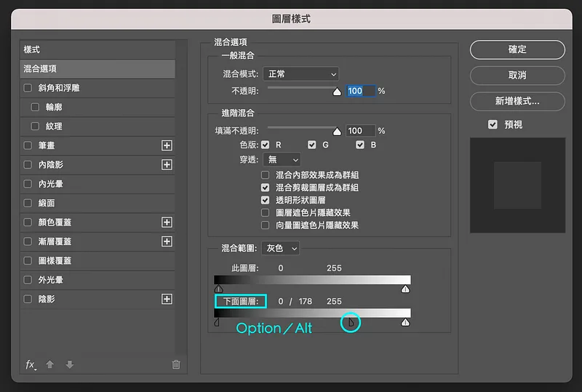The image size is (582, 392).
Task: Enable 斜角和浮雕 checkbox
Action: 28,88
